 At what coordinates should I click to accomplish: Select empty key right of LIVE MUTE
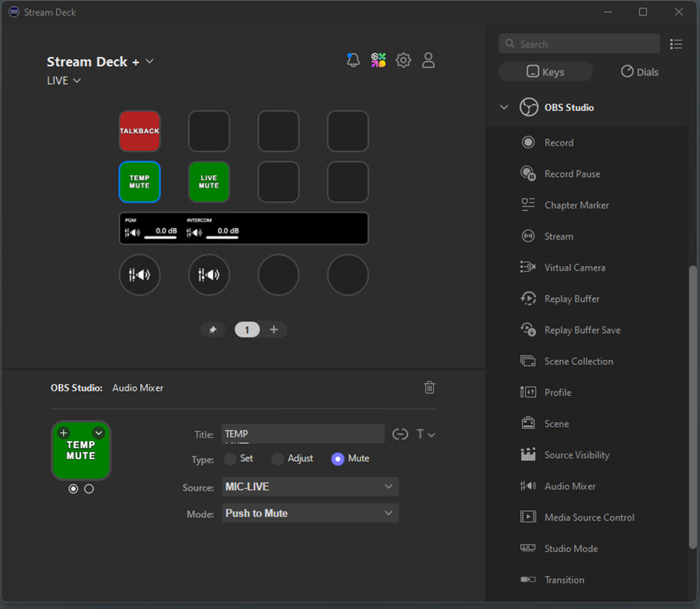click(x=279, y=181)
